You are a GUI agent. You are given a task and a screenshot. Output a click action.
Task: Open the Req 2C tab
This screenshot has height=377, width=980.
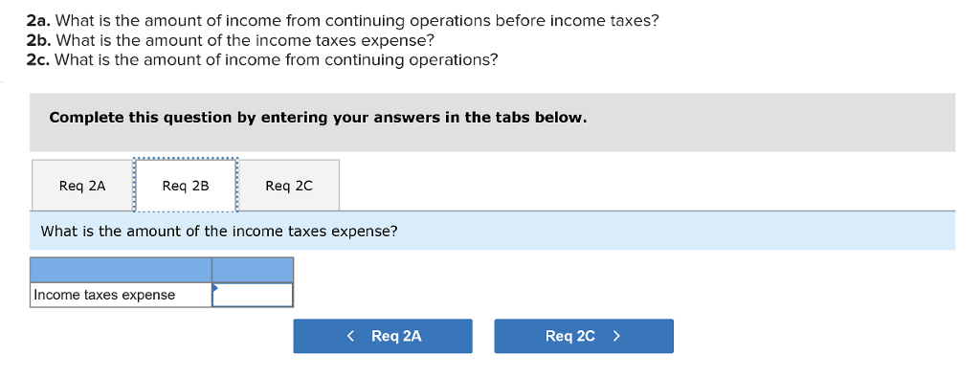[x=289, y=186]
